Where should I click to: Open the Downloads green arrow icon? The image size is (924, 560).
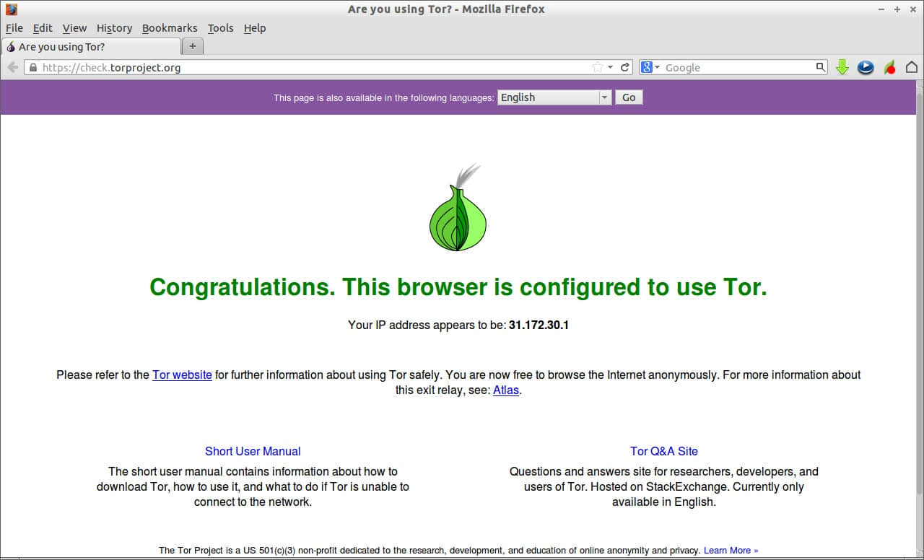[842, 67]
